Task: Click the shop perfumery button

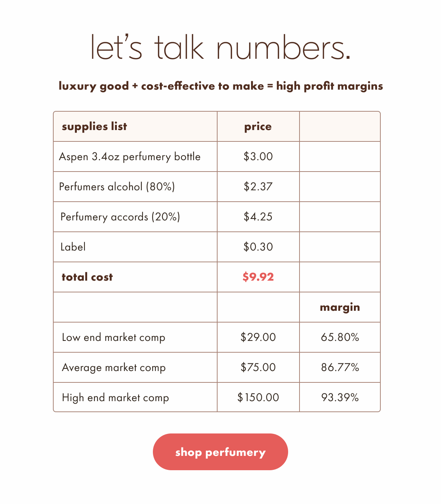Action: pyautogui.click(x=220, y=452)
